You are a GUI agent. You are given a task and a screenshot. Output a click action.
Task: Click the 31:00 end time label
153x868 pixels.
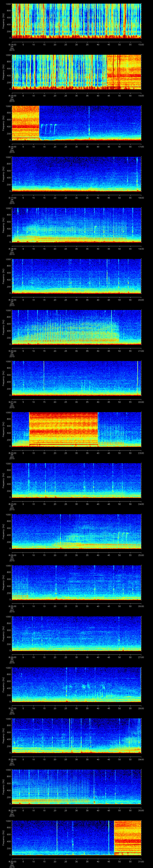point(141,861)
